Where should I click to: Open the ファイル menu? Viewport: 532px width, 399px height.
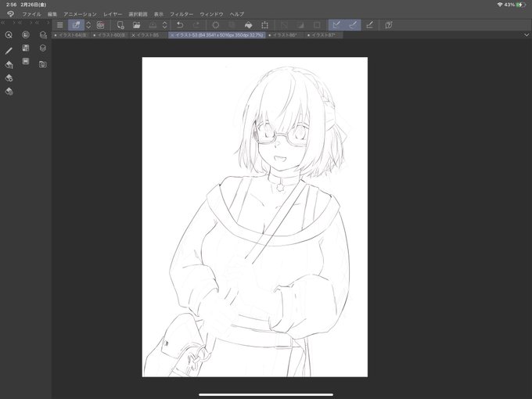[31, 14]
